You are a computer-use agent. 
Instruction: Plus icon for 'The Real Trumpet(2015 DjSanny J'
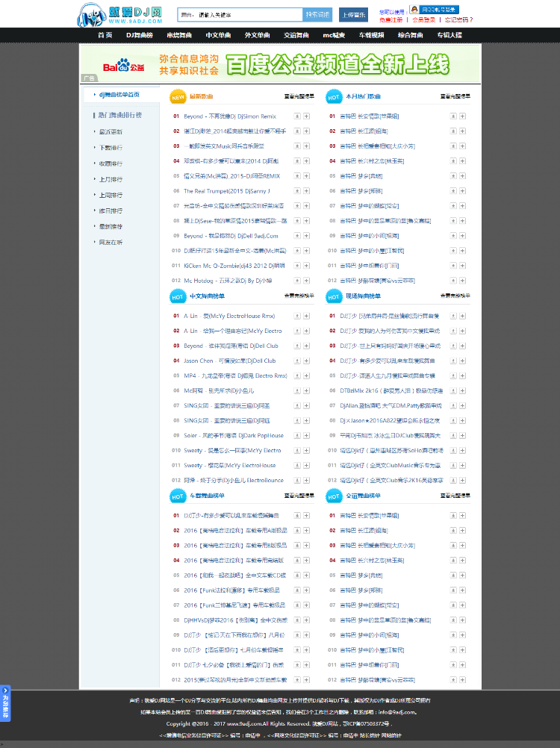[306, 191]
